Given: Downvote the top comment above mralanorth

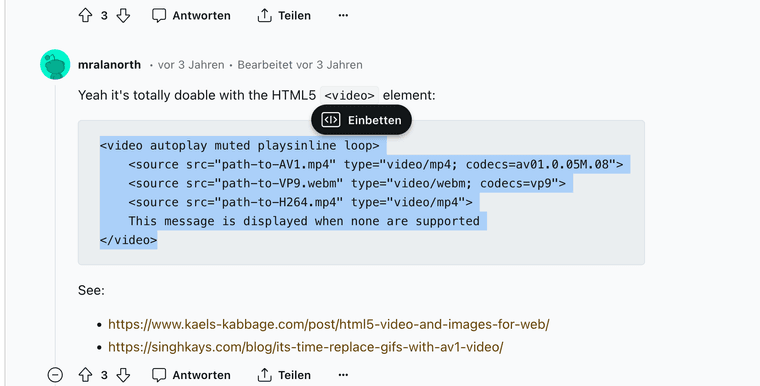Looking at the screenshot, I should (124, 16).
